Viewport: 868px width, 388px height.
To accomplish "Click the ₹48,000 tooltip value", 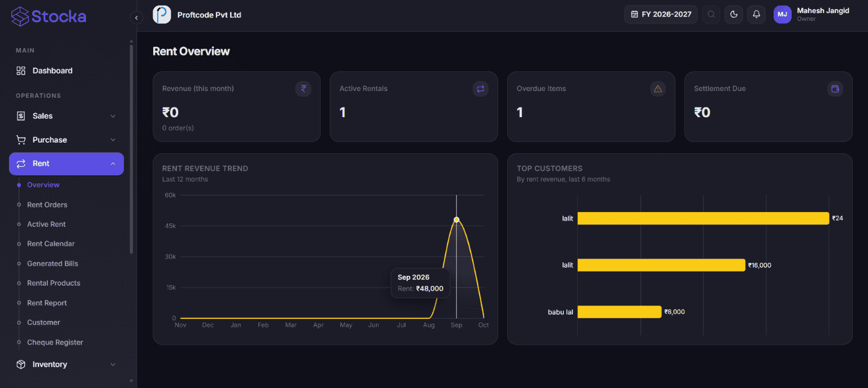I will click(x=430, y=288).
